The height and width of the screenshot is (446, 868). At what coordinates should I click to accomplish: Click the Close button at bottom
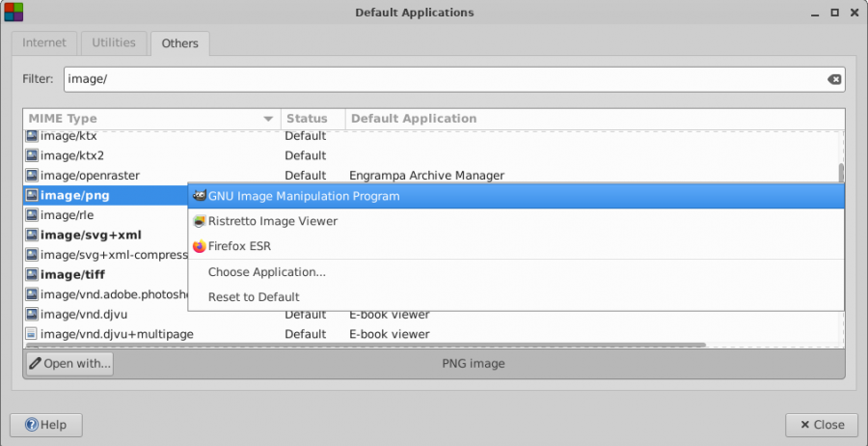pos(822,425)
